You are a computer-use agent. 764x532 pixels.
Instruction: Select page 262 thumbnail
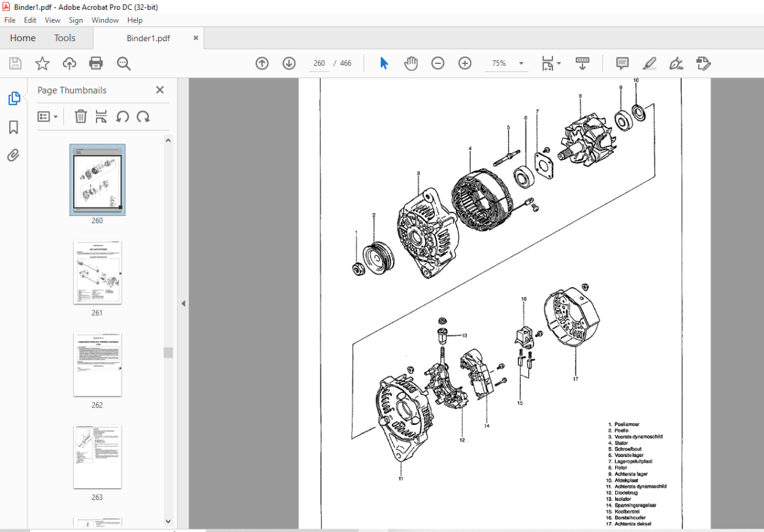tap(97, 364)
